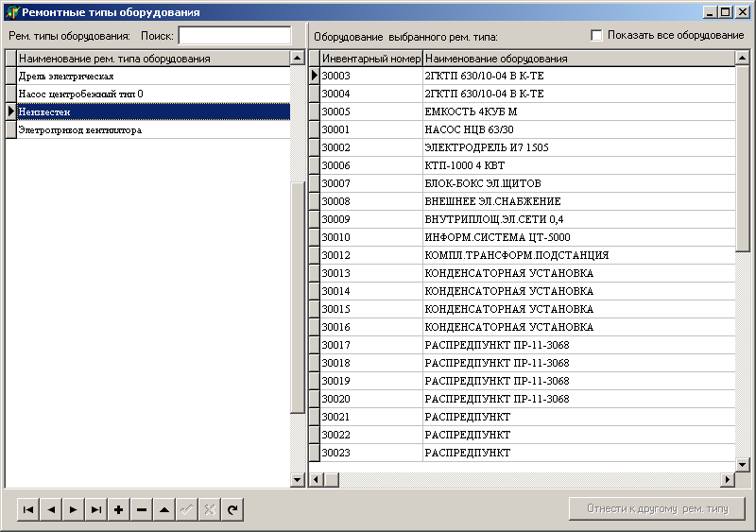Click the Поиск search input field

point(234,35)
